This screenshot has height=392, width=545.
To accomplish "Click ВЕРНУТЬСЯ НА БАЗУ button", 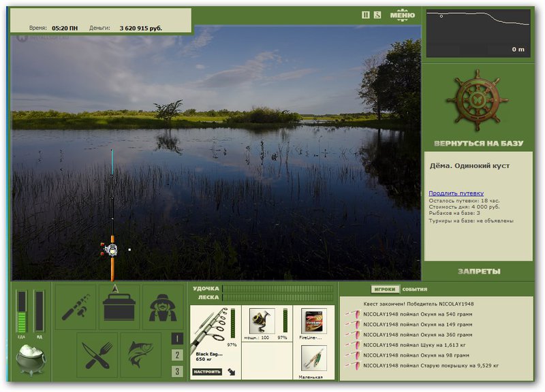I will click(478, 144).
